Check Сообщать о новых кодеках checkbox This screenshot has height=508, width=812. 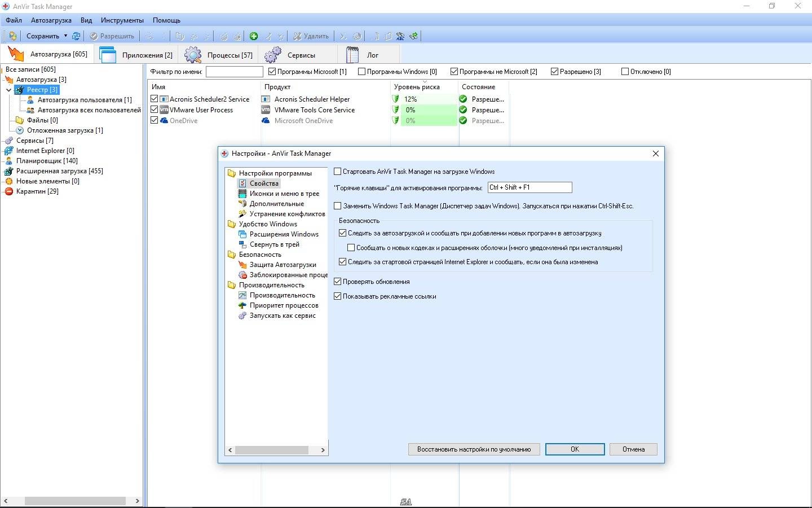click(351, 248)
